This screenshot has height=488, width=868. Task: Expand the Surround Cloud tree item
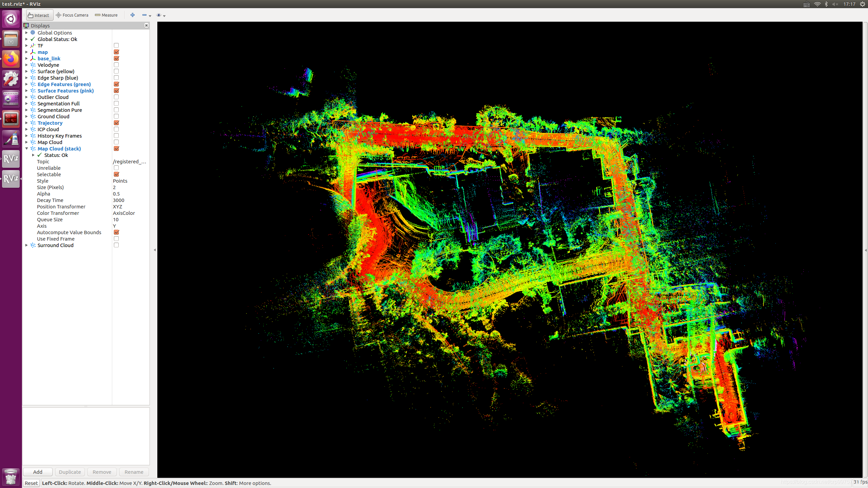pyautogui.click(x=26, y=245)
